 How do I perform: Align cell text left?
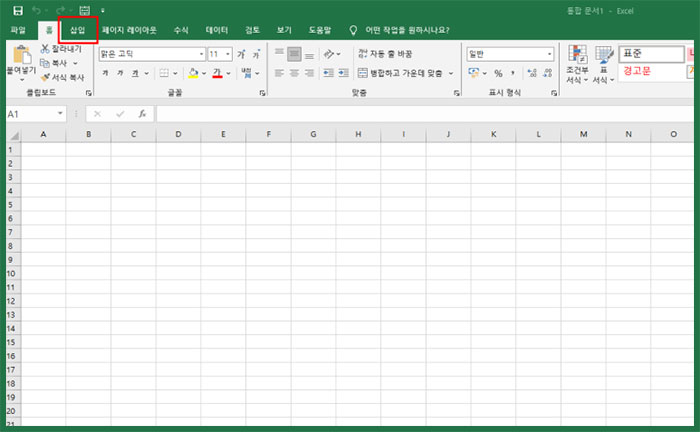pyautogui.click(x=279, y=73)
